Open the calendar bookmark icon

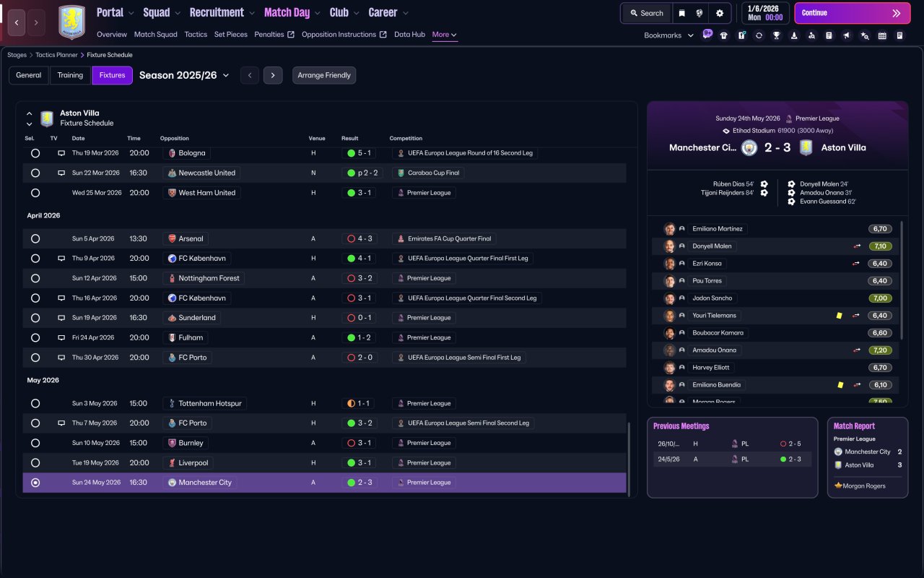(x=882, y=35)
